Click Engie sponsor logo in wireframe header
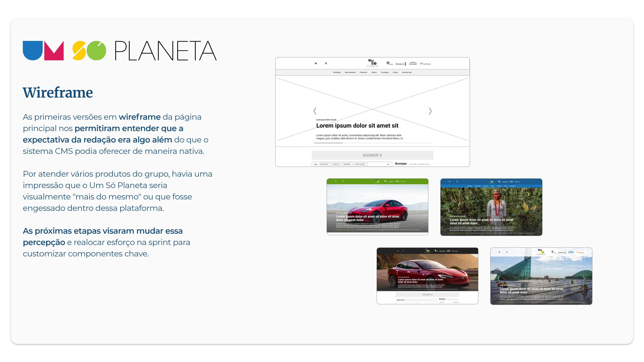 [413, 64]
